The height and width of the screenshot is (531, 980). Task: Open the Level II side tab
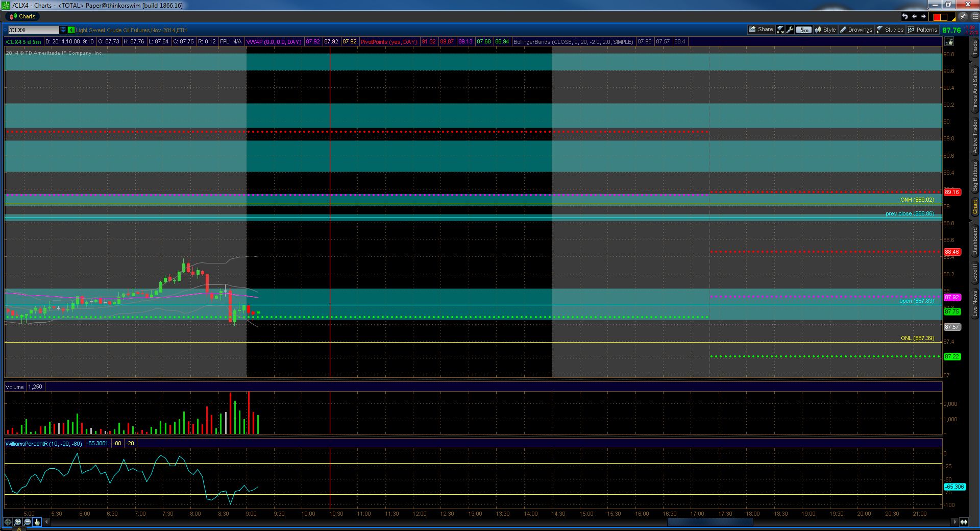point(974,273)
